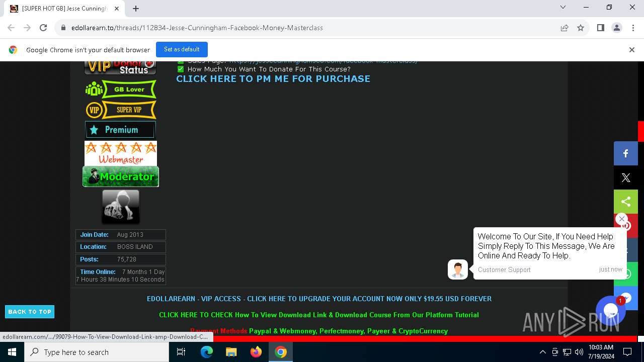Open a new browser tab
The height and width of the screenshot is (362, 644).
(136, 8)
